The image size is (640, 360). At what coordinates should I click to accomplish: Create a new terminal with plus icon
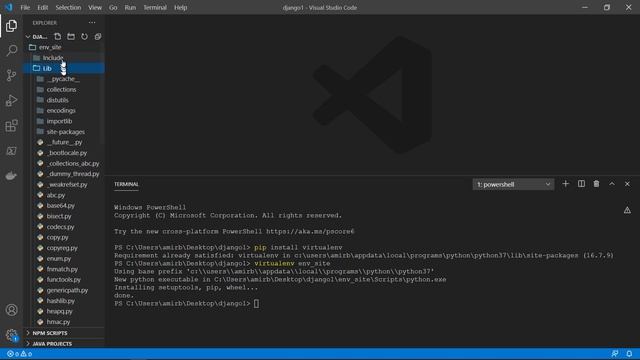(x=565, y=184)
